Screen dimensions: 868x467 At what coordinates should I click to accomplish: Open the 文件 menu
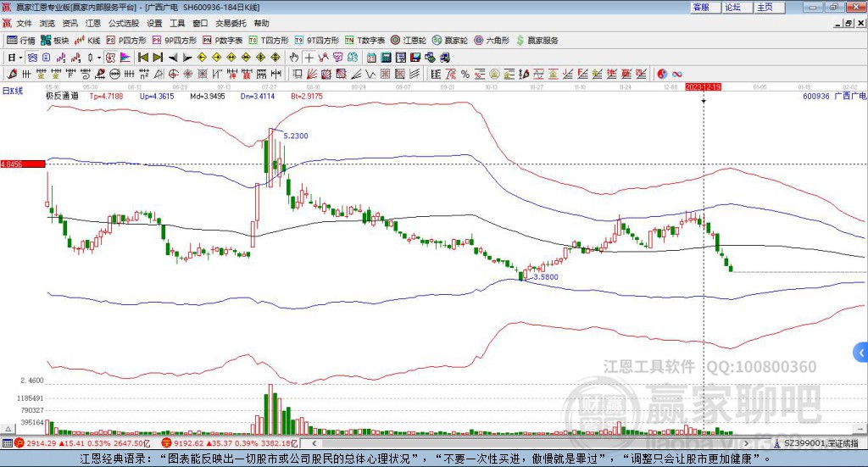(x=24, y=23)
